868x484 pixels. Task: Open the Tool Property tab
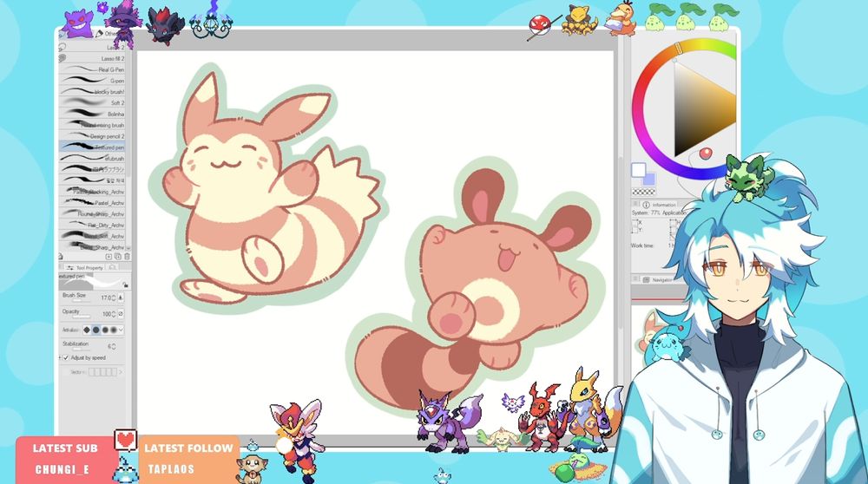85,268
